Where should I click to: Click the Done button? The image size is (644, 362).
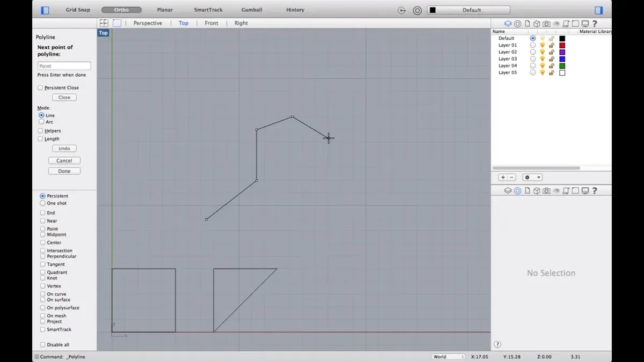tap(64, 171)
